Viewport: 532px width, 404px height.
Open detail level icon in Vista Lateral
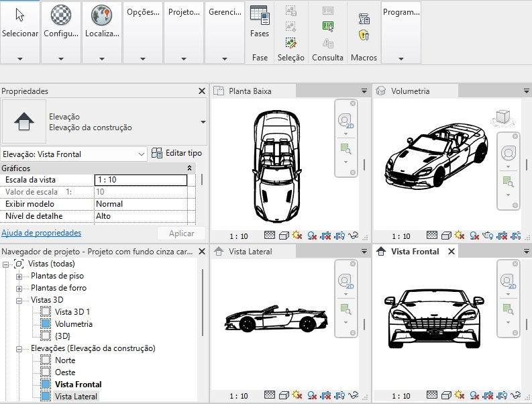[x=270, y=395]
